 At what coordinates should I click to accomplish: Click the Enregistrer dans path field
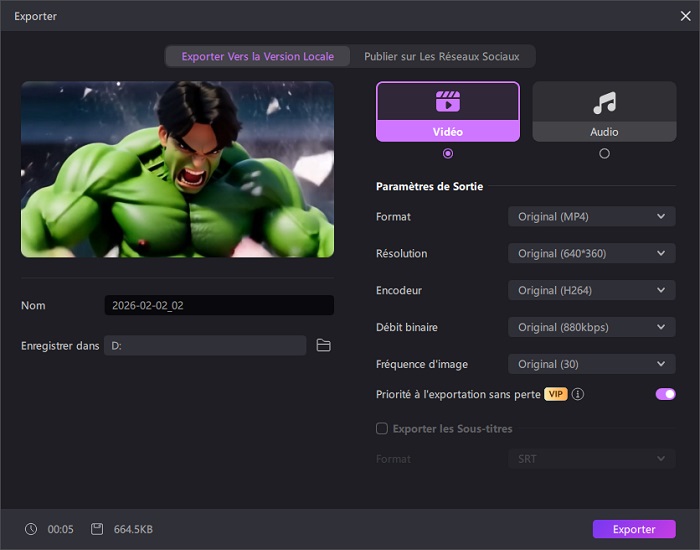coord(205,346)
